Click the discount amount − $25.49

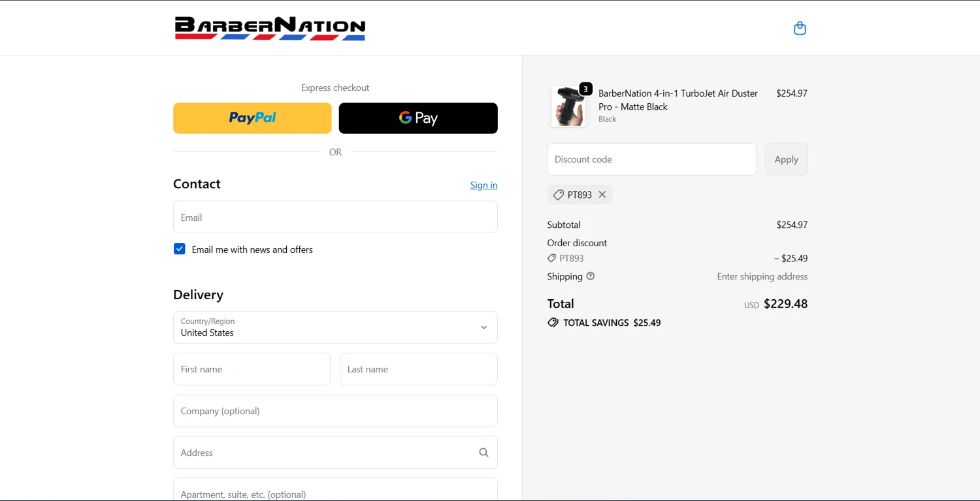pyautogui.click(x=791, y=259)
